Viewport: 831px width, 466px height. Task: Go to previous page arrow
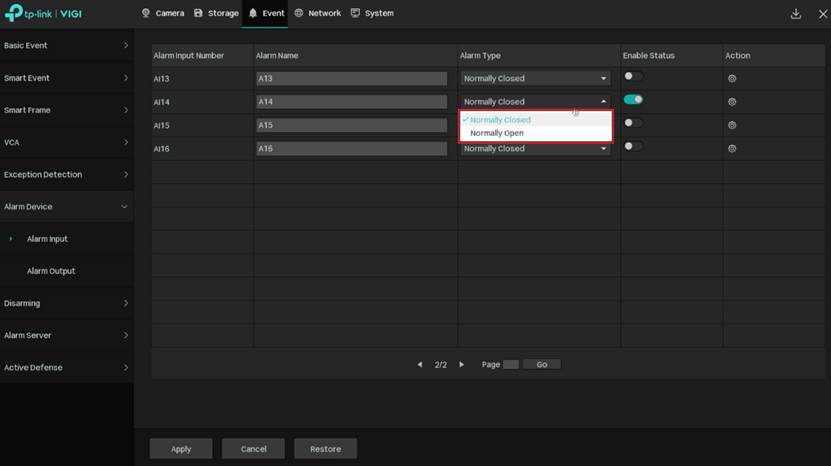click(x=420, y=365)
